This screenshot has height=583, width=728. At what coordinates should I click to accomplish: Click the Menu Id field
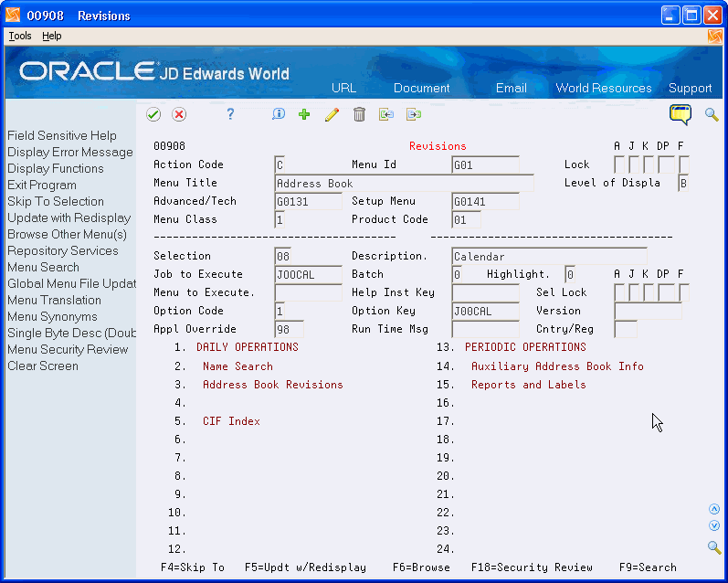coord(485,164)
